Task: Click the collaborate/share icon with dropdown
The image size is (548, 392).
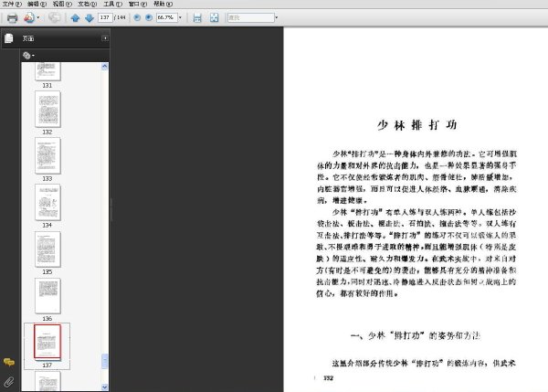Action: tap(29, 17)
